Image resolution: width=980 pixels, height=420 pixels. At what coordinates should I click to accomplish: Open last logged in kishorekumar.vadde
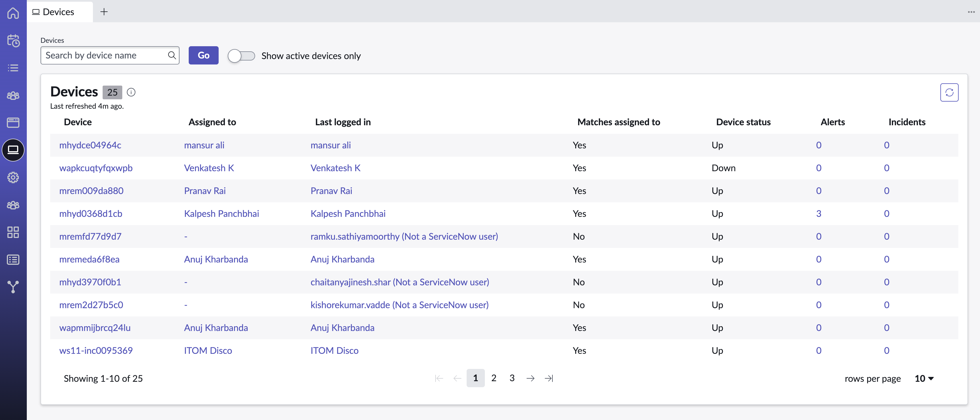click(399, 305)
